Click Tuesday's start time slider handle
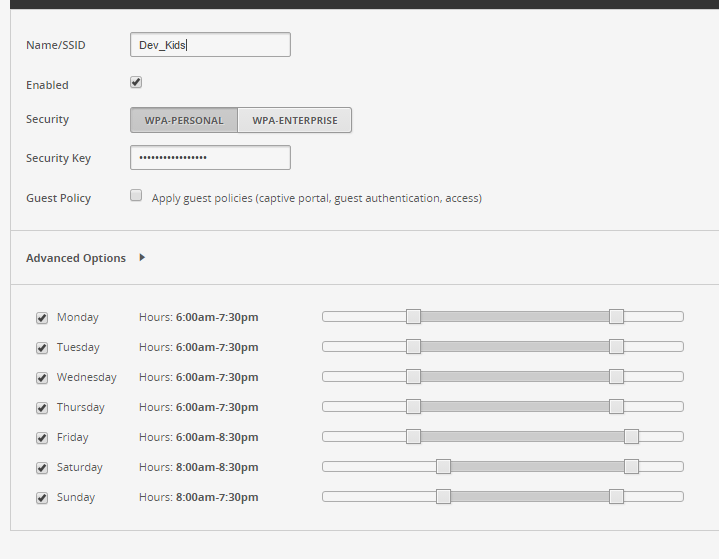719x559 pixels. click(x=413, y=346)
